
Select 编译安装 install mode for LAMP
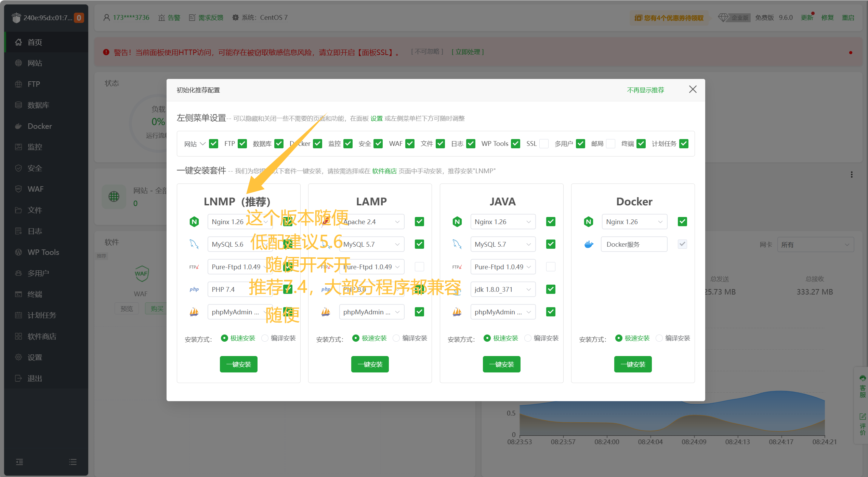396,338
